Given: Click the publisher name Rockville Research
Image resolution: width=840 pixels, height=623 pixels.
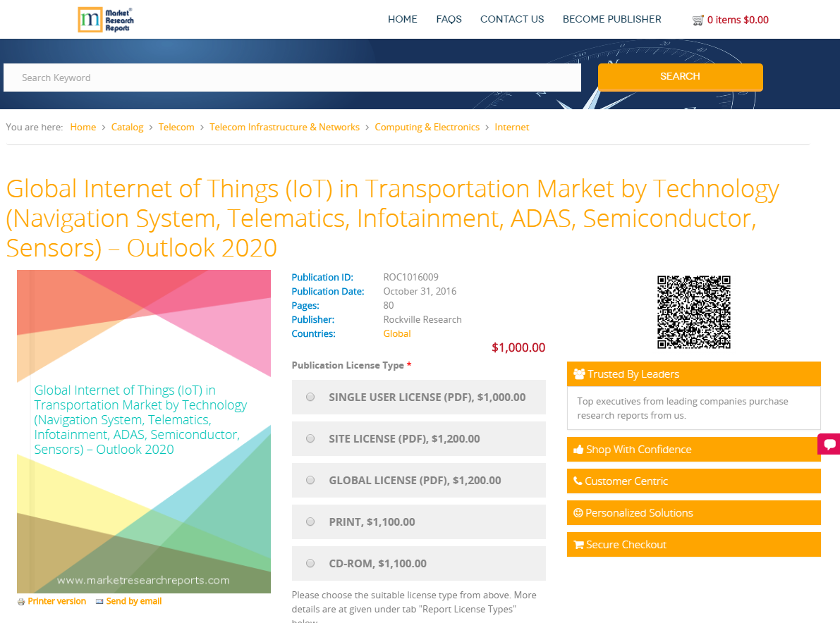Looking at the screenshot, I should (422, 320).
